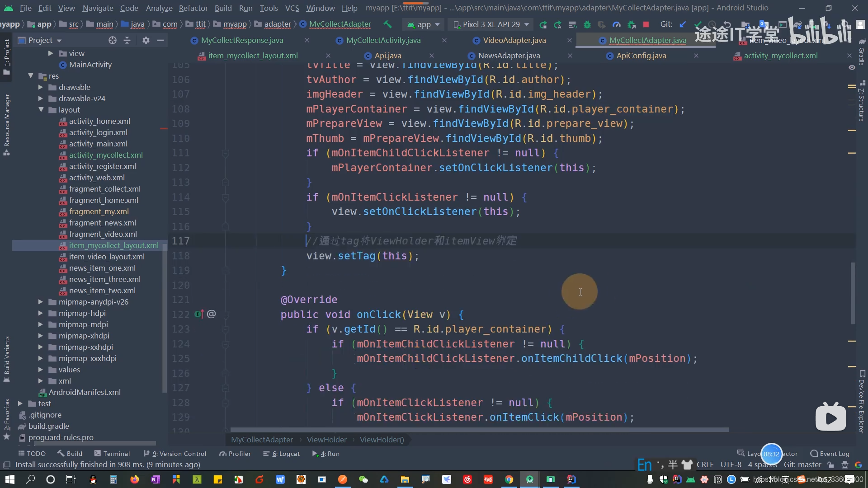Open Build Variants side panel
The image size is (868, 488).
pos(7,359)
